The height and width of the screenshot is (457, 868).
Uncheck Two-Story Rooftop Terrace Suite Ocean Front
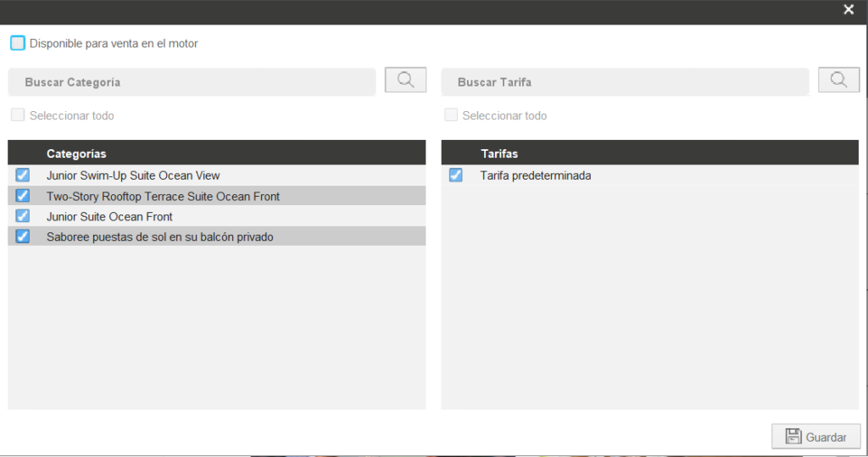point(23,196)
